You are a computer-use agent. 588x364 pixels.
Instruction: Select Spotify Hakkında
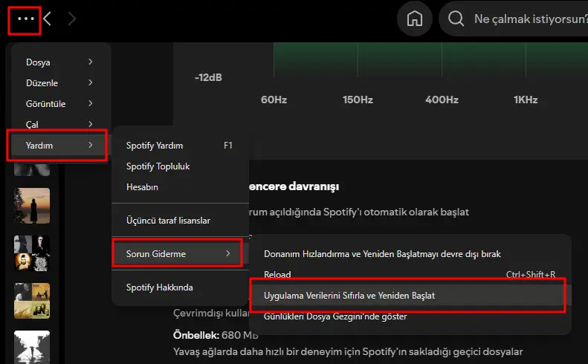(x=180, y=287)
